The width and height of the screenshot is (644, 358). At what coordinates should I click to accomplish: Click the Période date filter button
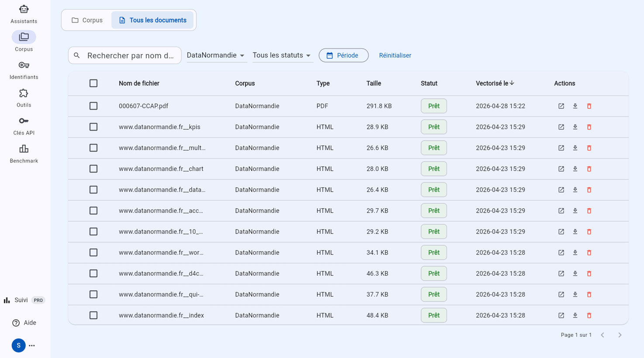tap(343, 55)
